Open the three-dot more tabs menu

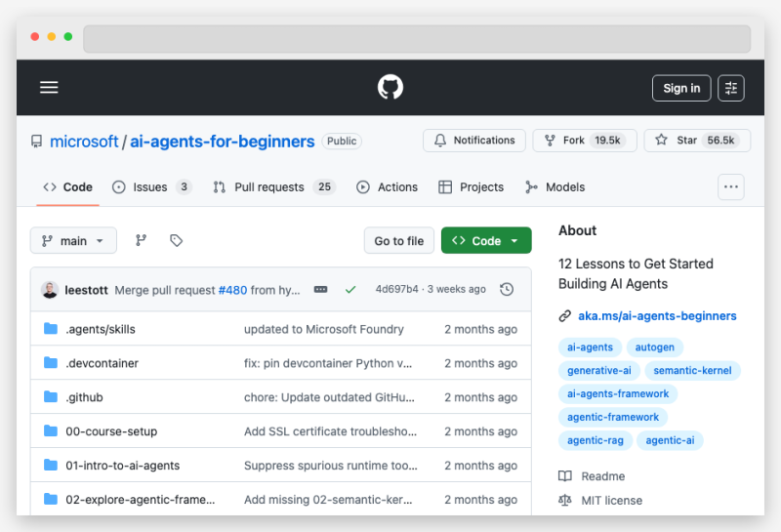pyautogui.click(x=731, y=186)
